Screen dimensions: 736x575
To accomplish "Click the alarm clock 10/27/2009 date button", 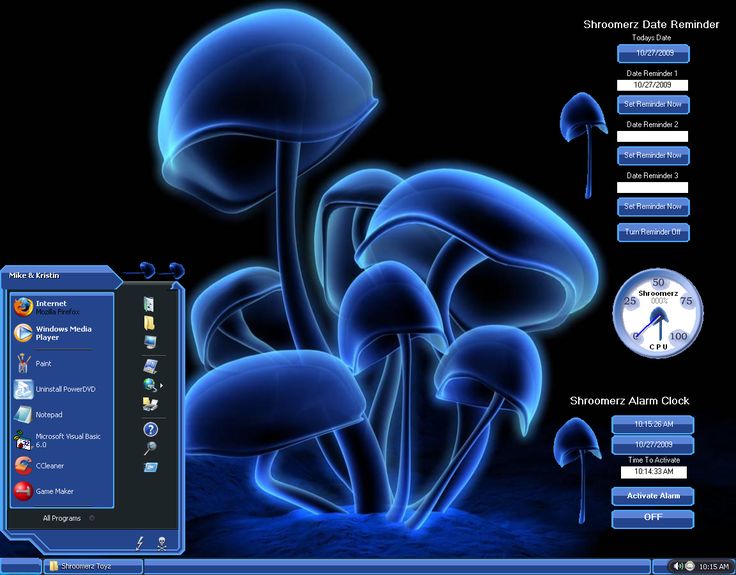I will click(x=652, y=445).
